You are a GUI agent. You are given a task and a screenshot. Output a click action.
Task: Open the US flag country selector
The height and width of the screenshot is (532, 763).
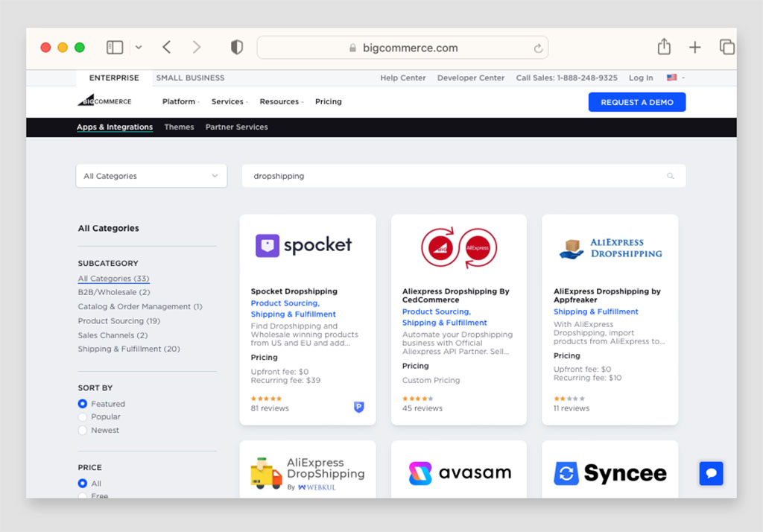(x=675, y=77)
